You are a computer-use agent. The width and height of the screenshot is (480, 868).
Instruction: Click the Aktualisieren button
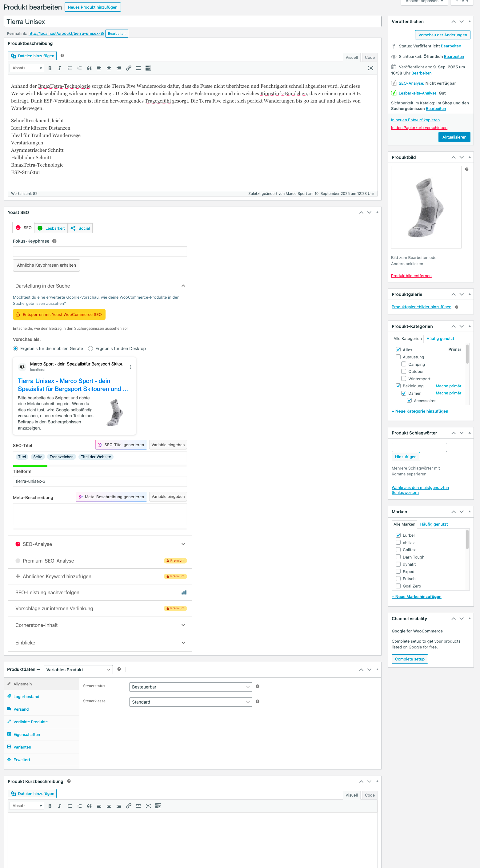point(454,137)
